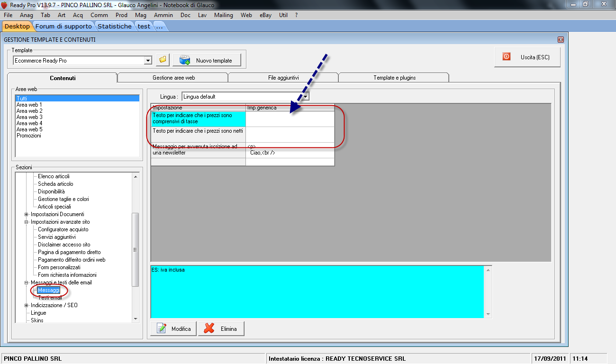Screen dimensions: 616x364
Task: Click the Nuovo template button
Action: tap(207, 60)
